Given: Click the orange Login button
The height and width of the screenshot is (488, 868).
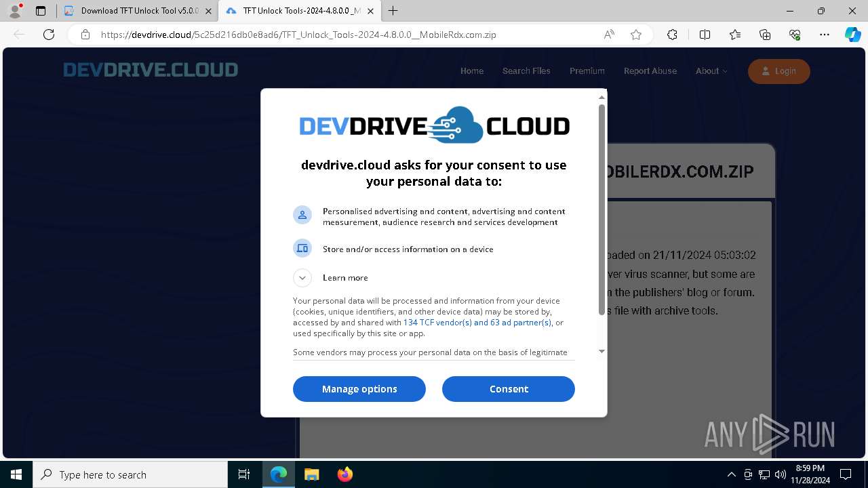Looking at the screenshot, I should (x=779, y=71).
